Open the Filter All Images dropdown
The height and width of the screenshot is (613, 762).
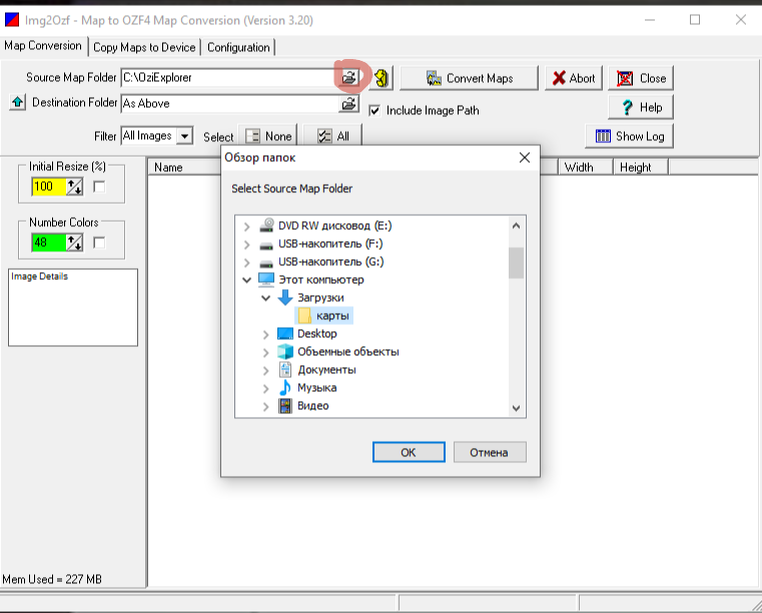[x=184, y=136]
